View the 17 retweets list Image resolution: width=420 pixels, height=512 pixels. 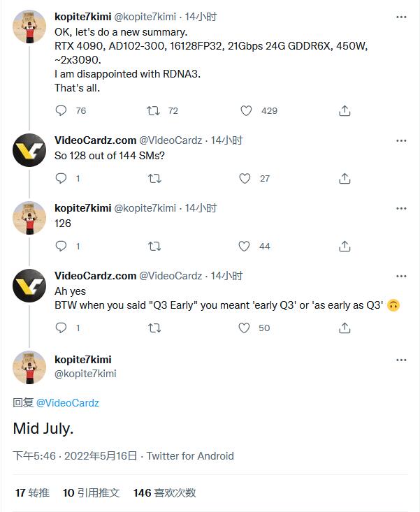click(x=32, y=493)
